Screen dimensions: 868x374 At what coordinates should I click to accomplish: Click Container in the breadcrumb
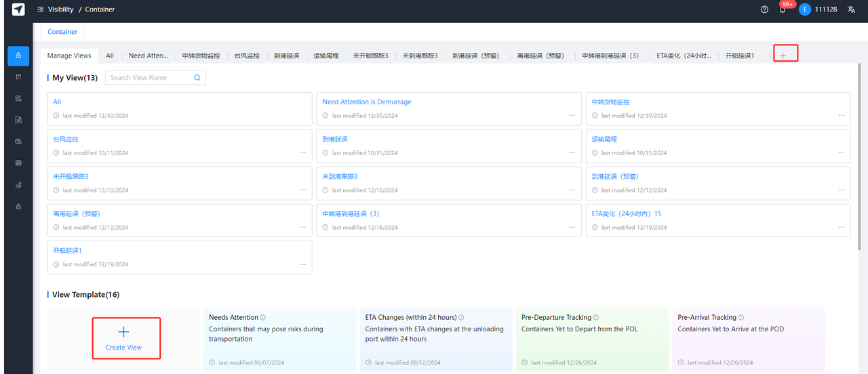pyautogui.click(x=100, y=9)
